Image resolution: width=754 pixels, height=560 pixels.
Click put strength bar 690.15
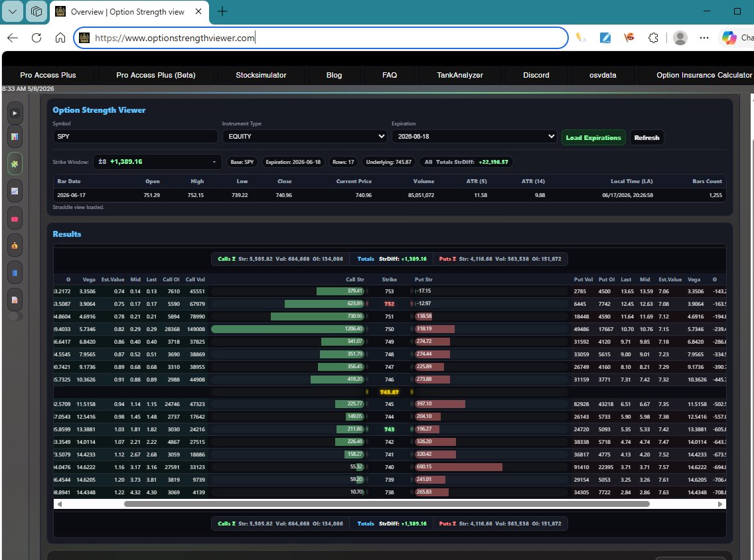(458, 466)
